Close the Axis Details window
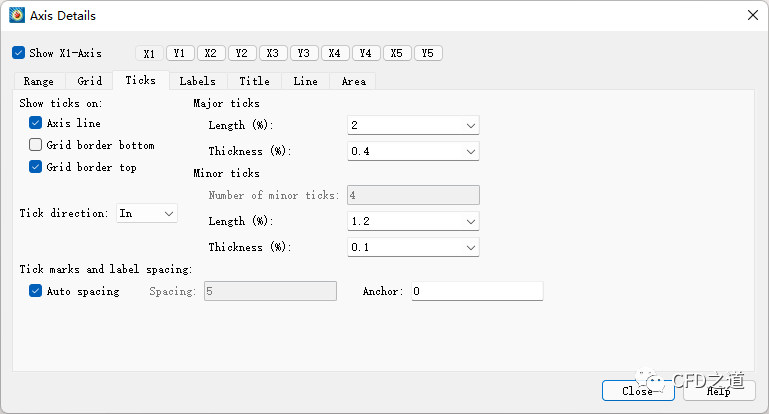 [751, 15]
